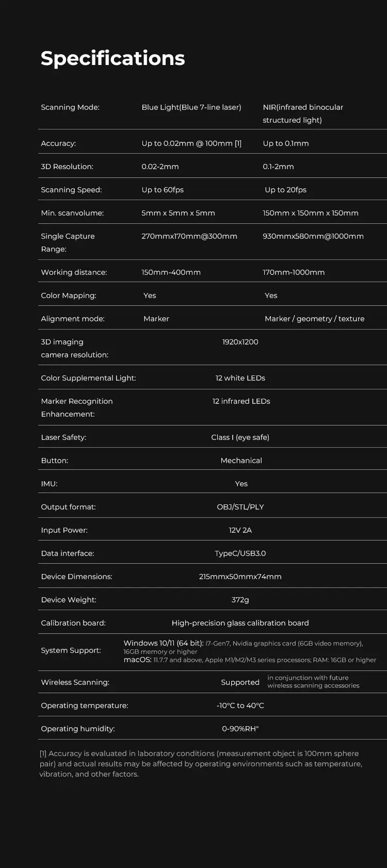The image size is (387, 868).
Task: Click the Class I (eye safe) value
Action: pos(240,437)
